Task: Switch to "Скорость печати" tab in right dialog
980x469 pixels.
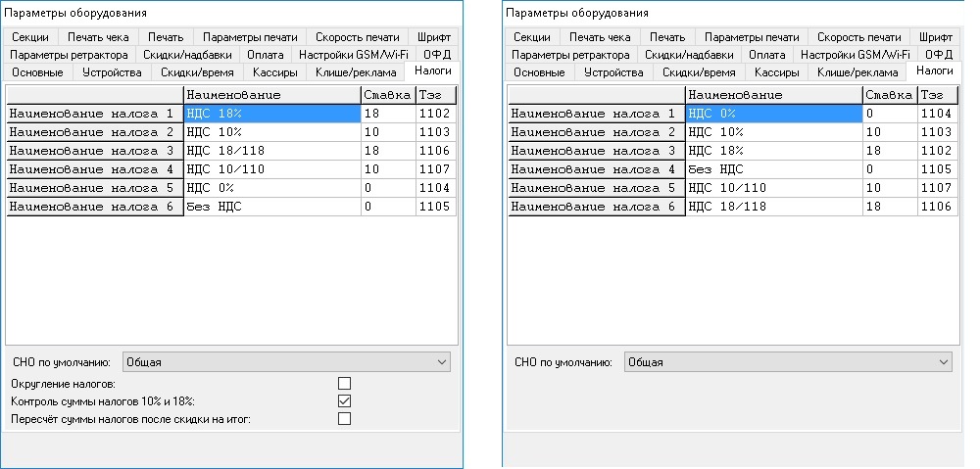Action: click(x=859, y=37)
